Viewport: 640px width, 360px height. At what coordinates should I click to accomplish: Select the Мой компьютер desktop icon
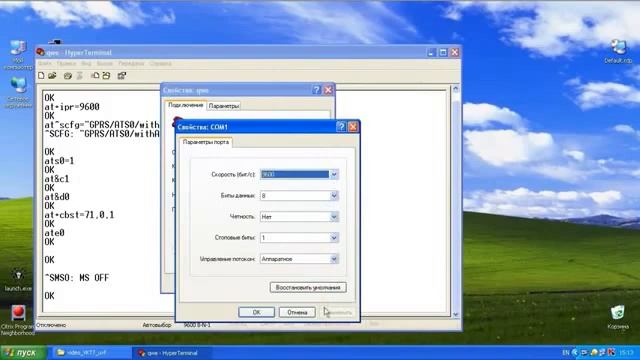18,55
